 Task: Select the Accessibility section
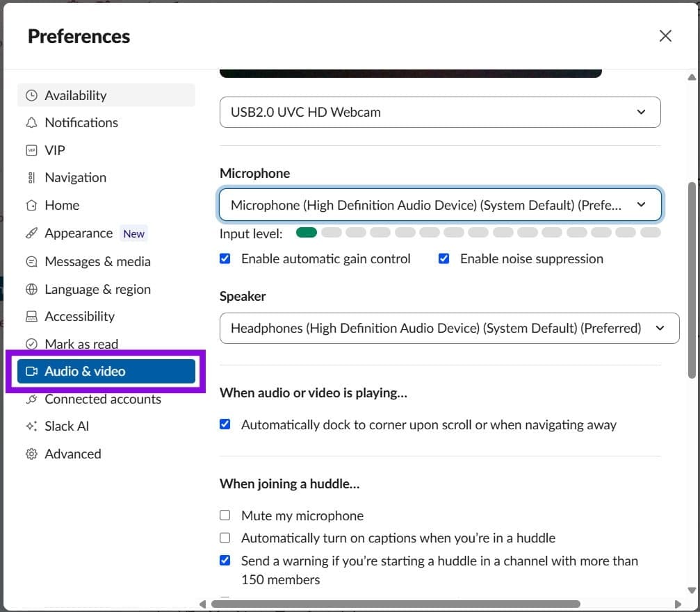106,316
